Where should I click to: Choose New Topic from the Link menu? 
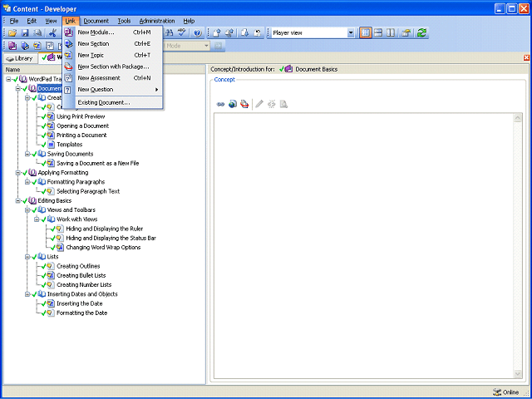113,56
